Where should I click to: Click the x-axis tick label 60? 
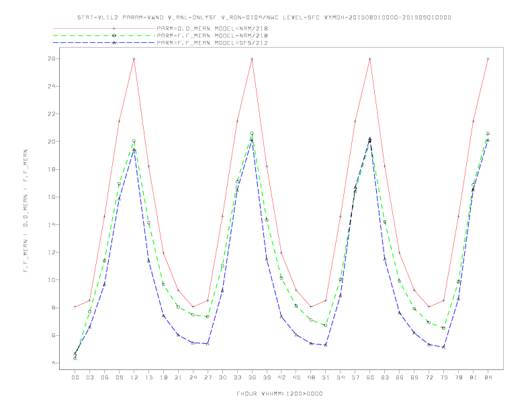pos(370,377)
